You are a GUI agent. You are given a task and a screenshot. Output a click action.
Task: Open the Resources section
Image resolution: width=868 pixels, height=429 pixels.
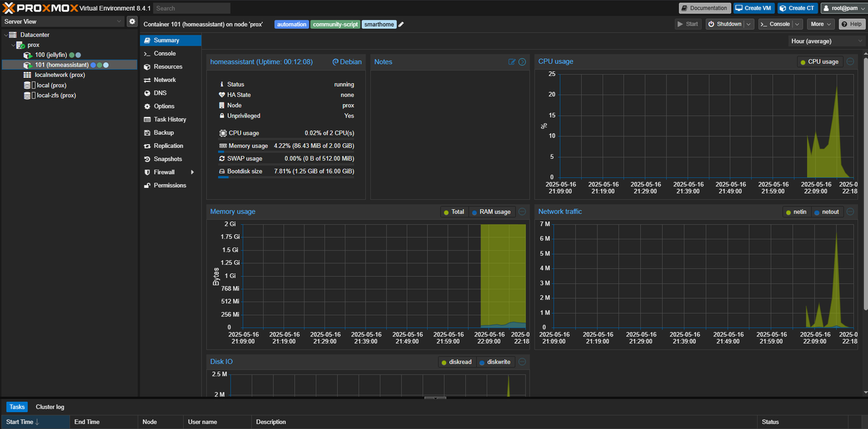[171, 67]
